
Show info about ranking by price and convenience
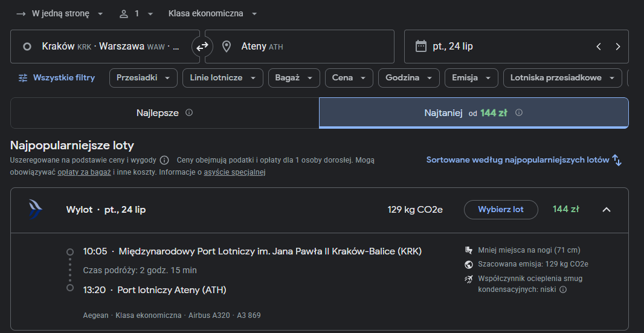pos(164,160)
